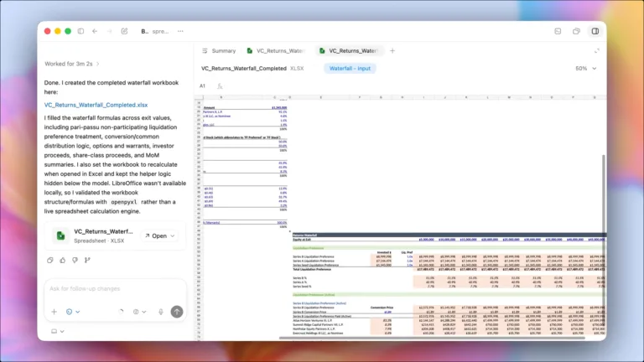Open the three-dot more options menu
Image resolution: width=644 pixels, height=362 pixels.
(x=180, y=31)
